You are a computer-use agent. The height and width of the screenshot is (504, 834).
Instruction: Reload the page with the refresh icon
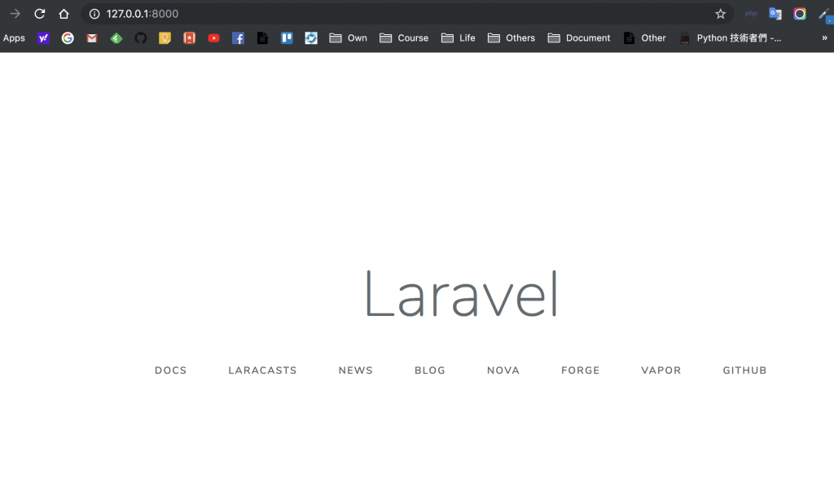click(39, 14)
